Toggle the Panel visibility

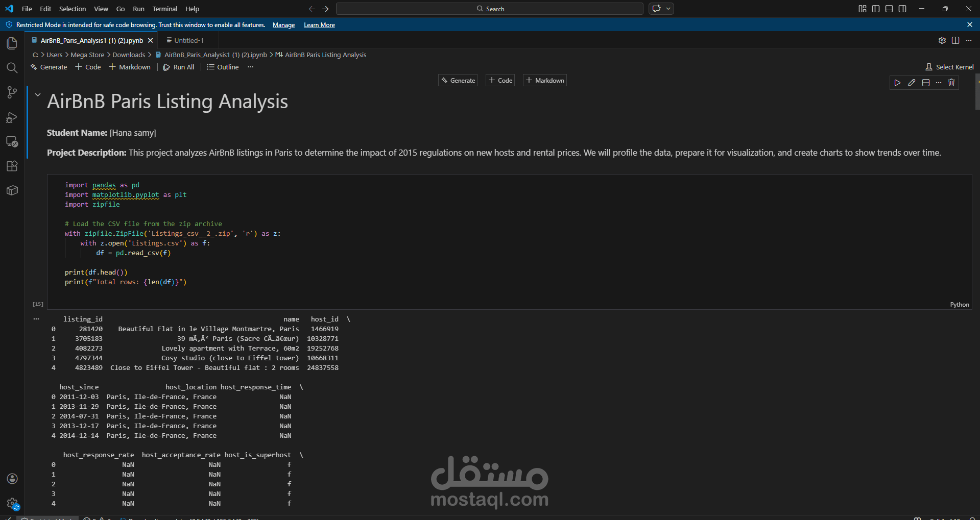(x=889, y=9)
